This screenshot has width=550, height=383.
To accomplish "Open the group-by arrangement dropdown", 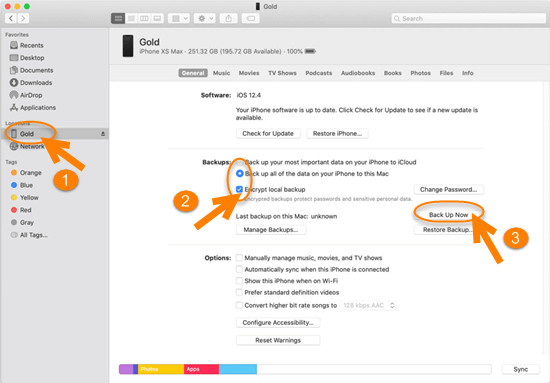I will click(x=179, y=18).
